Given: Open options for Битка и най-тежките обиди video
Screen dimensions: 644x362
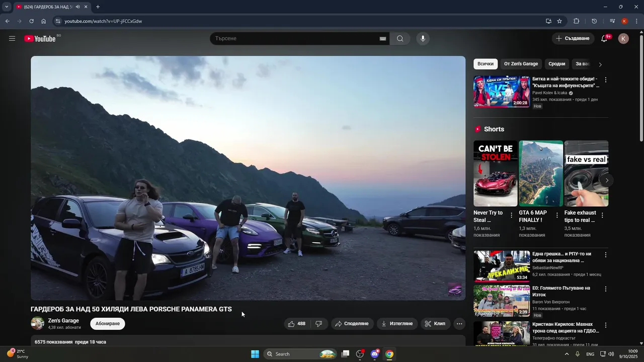Looking at the screenshot, I should point(606,80).
